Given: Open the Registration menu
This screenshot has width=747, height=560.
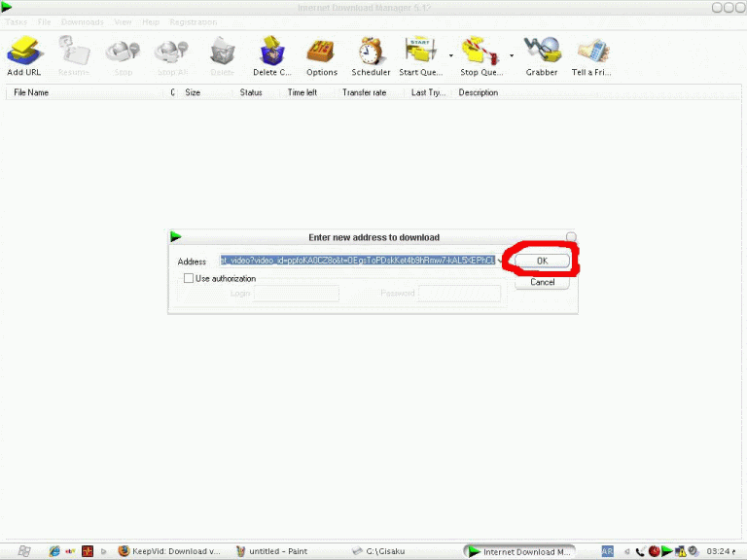Looking at the screenshot, I should [x=193, y=21].
